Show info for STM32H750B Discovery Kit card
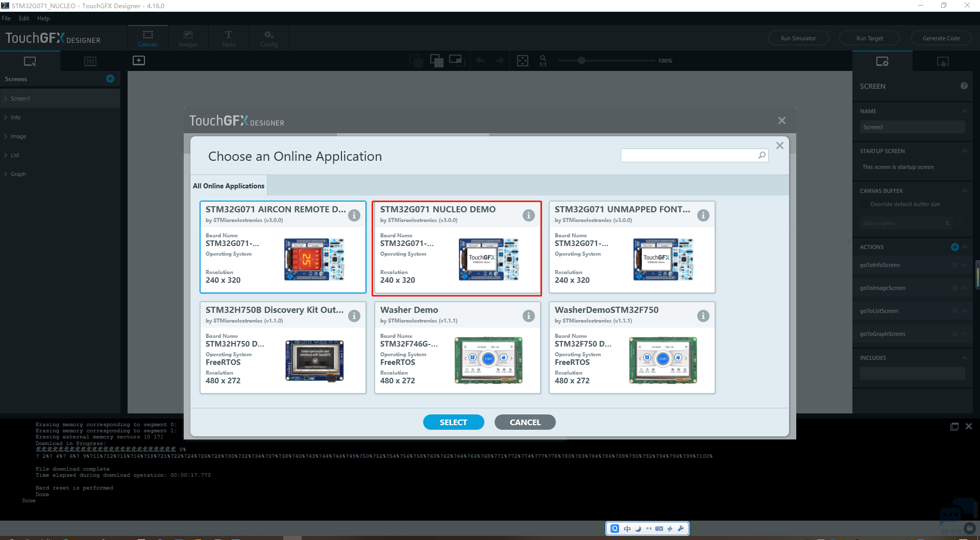 click(x=354, y=316)
